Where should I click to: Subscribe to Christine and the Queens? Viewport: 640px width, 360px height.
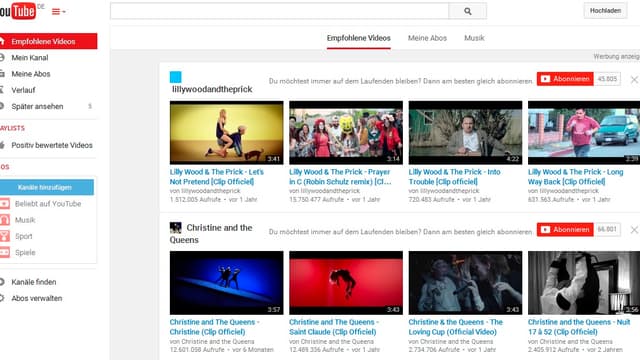click(x=565, y=229)
